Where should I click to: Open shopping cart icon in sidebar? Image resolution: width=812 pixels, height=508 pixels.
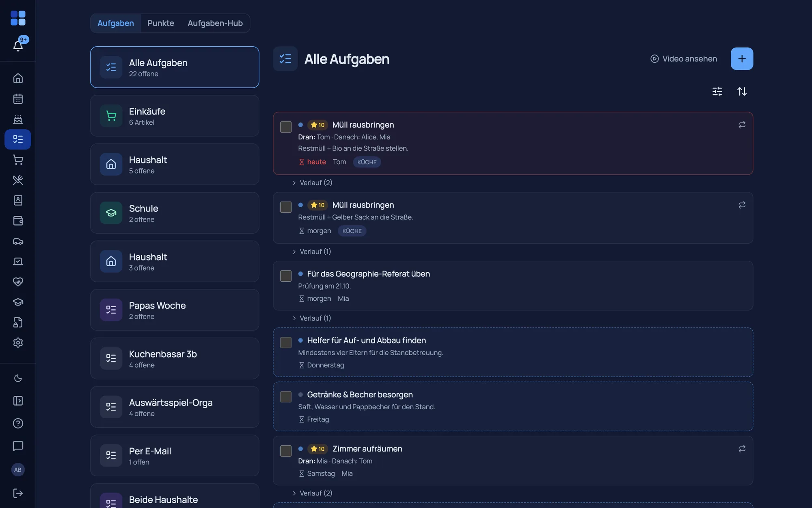point(18,160)
